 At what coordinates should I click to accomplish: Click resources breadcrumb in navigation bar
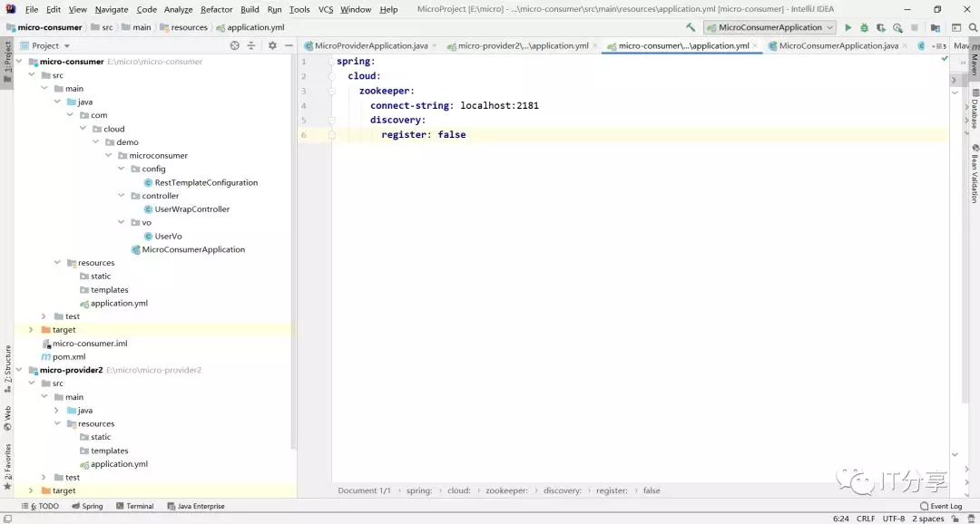[x=183, y=27]
